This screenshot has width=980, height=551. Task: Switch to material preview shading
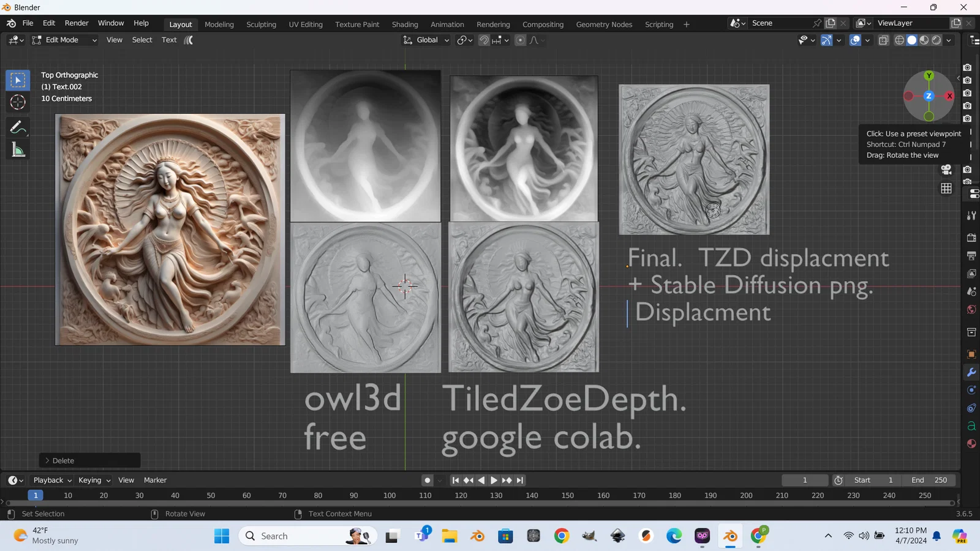(924, 40)
